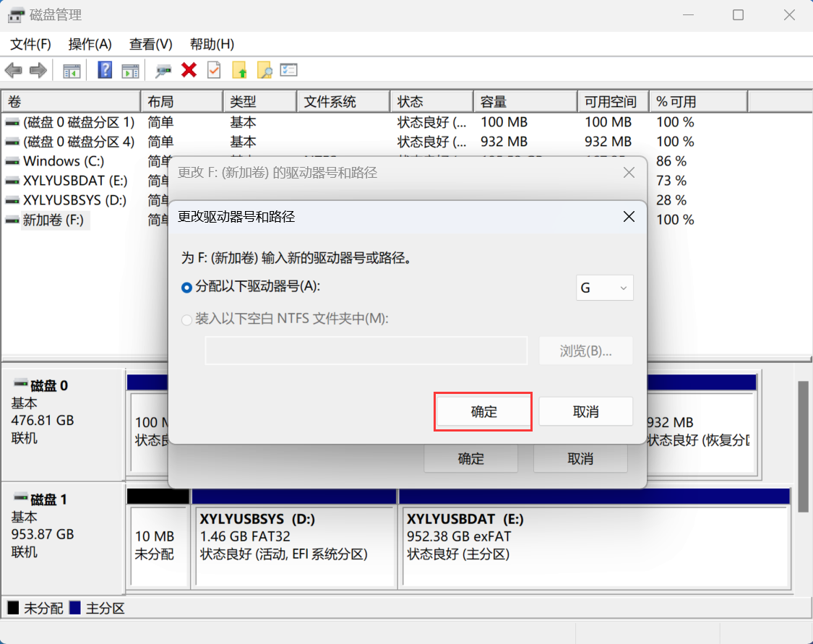Select the 分配以下驱动器号 radio option

pyautogui.click(x=186, y=288)
